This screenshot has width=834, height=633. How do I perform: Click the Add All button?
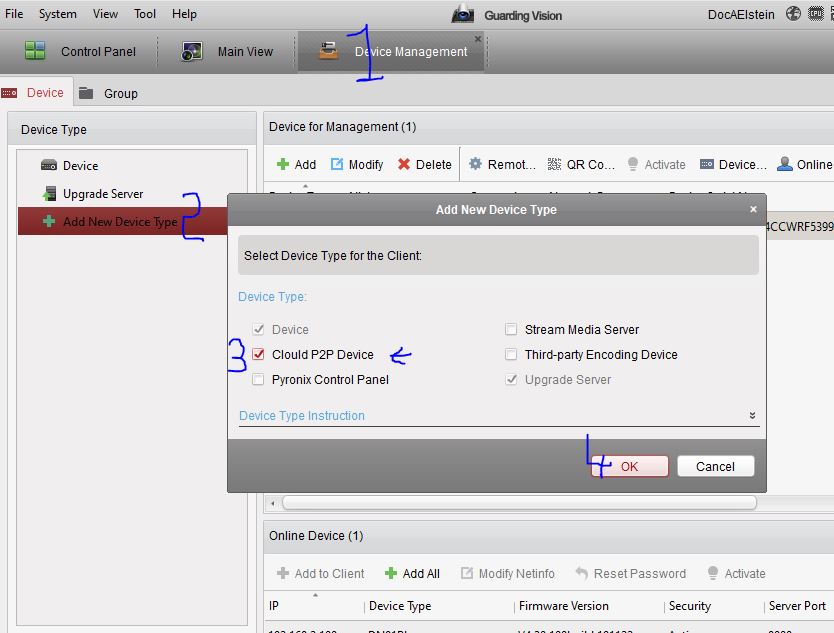coord(412,573)
